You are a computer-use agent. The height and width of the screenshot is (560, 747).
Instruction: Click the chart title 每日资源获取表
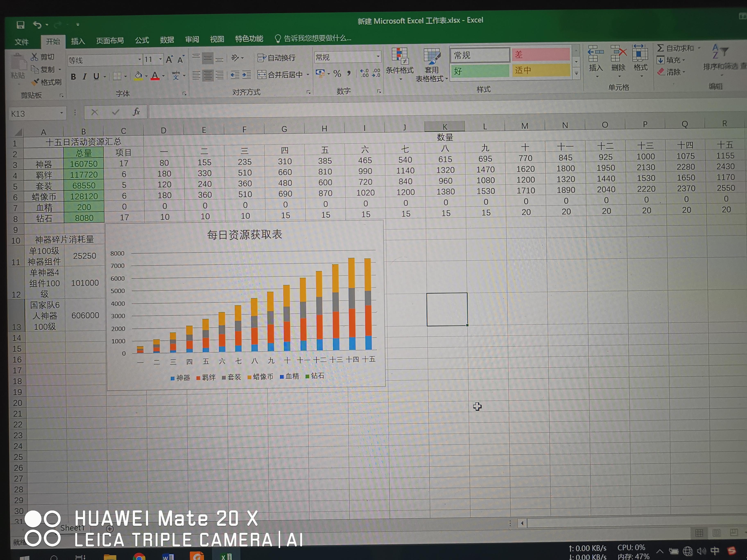[244, 234]
